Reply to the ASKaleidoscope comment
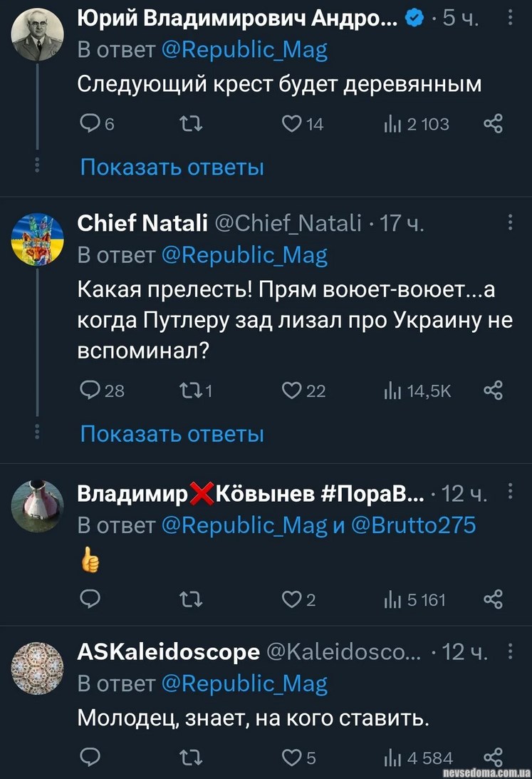 point(88,757)
